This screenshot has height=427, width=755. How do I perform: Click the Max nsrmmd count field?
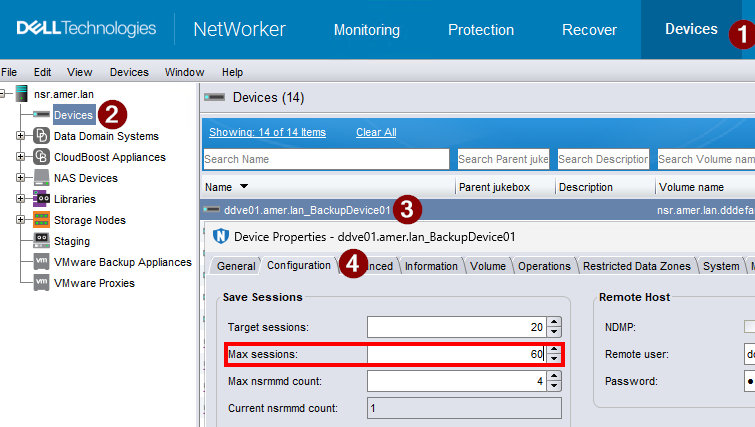[456, 381]
